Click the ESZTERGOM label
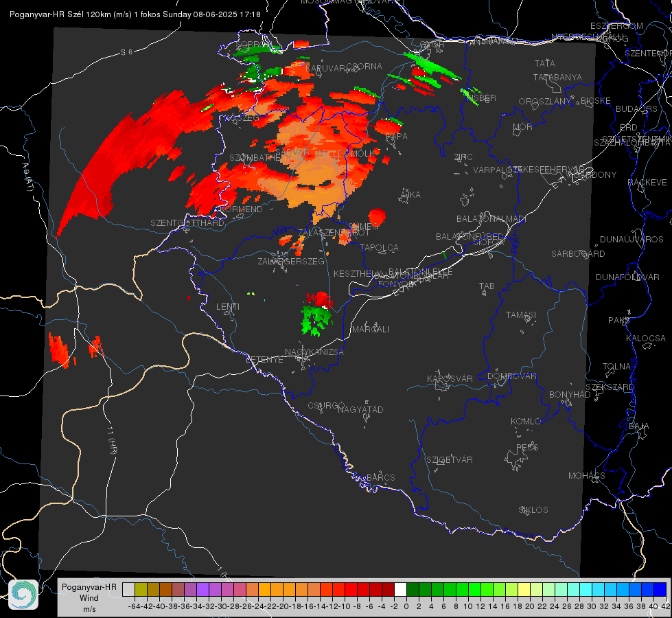The height and width of the screenshot is (618, 672). 616,26
